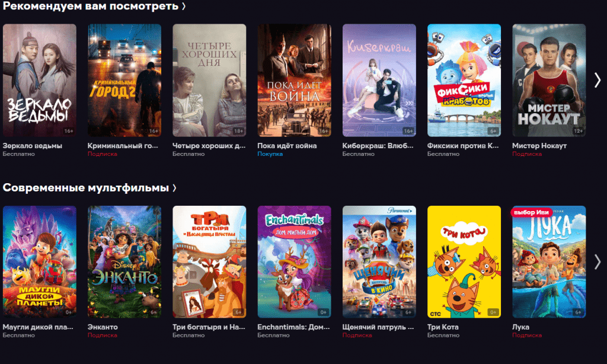Click the 'выбор Иви' badge on Лука
607x364 pixels.
point(531,212)
